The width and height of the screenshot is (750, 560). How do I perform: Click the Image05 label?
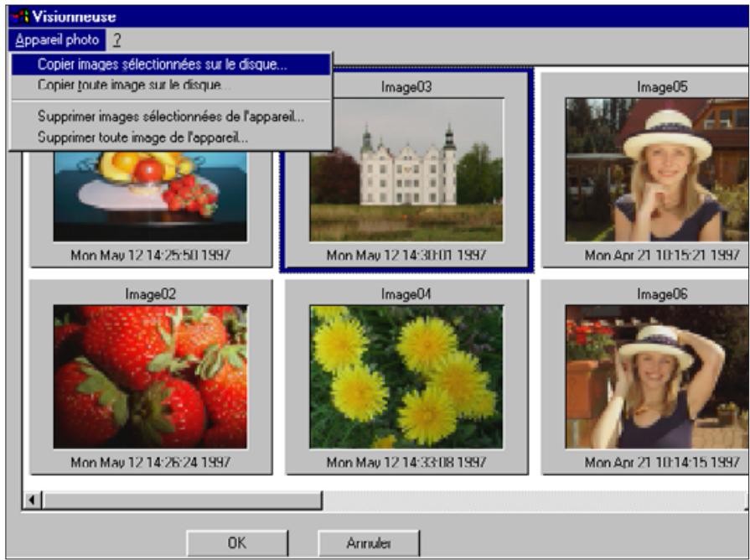coord(662,86)
